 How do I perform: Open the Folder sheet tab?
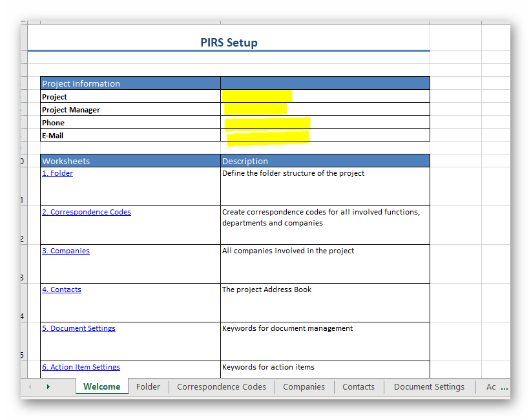[x=148, y=387]
